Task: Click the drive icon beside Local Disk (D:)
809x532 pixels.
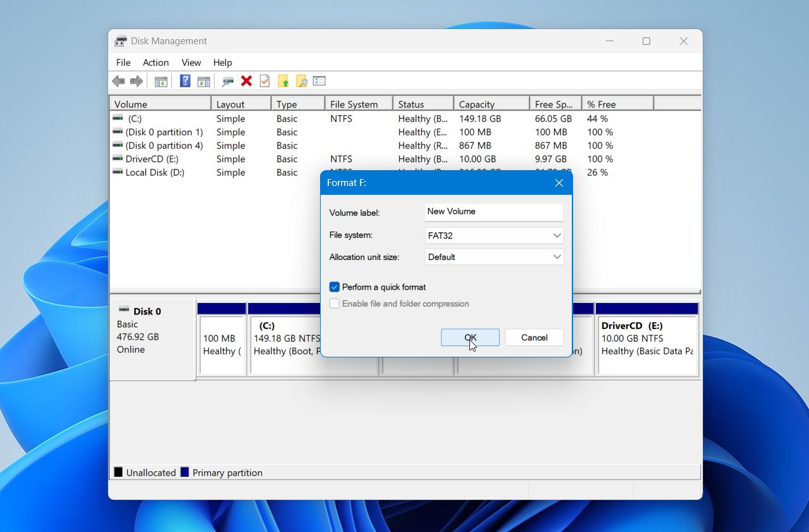Action: tap(118, 171)
